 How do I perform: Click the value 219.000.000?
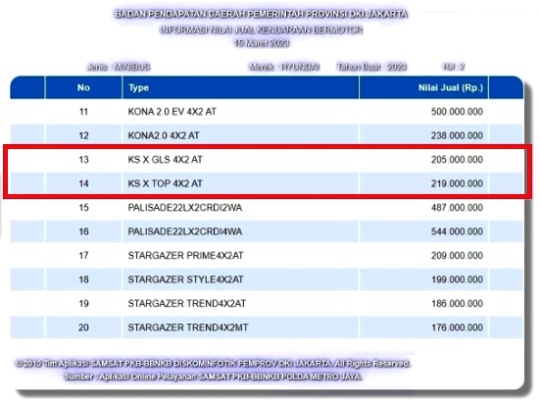(457, 183)
